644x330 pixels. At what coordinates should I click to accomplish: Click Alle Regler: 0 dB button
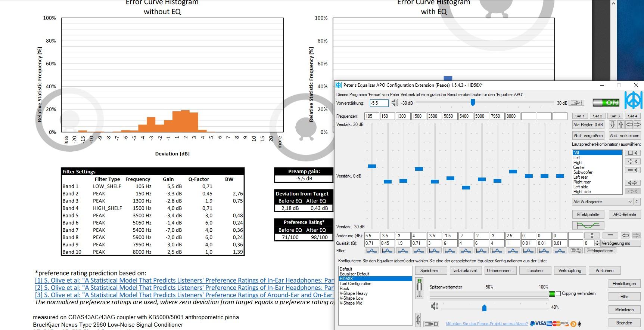[588, 125]
